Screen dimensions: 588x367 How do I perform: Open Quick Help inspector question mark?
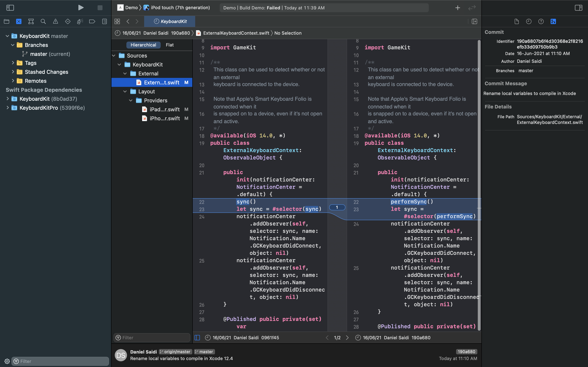541,21
